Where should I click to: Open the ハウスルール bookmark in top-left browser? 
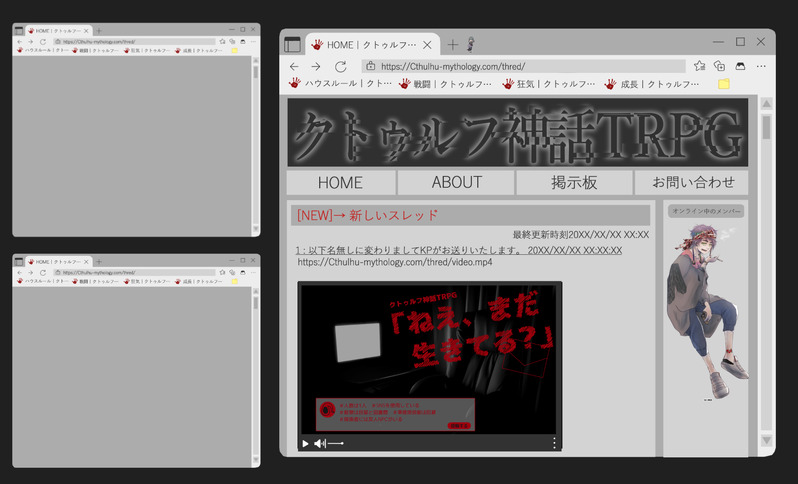click(x=42, y=50)
